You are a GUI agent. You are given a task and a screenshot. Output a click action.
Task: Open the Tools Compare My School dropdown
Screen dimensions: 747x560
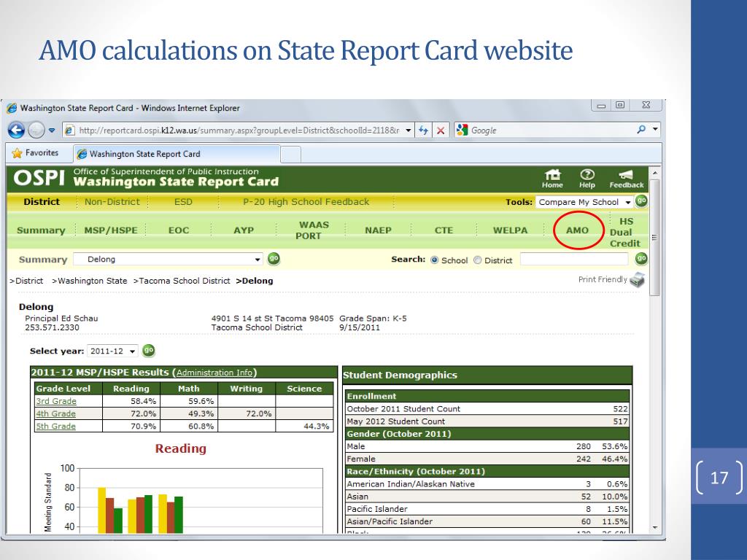click(x=584, y=202)
